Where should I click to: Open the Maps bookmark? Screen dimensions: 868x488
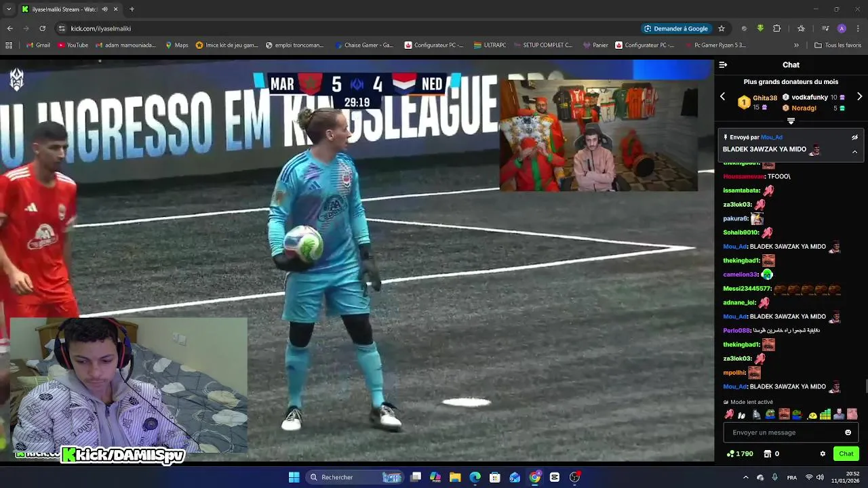pyautogui.click(x=177, y=45)
